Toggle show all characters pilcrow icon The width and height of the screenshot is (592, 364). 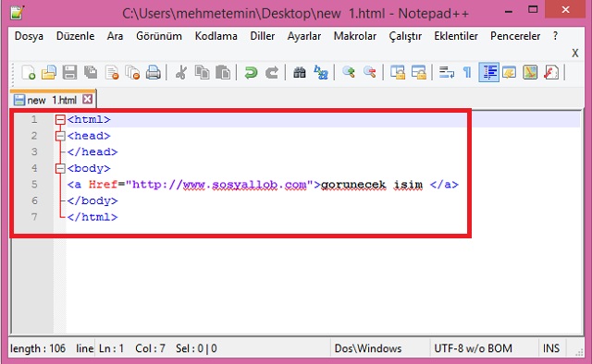[467, 72]
